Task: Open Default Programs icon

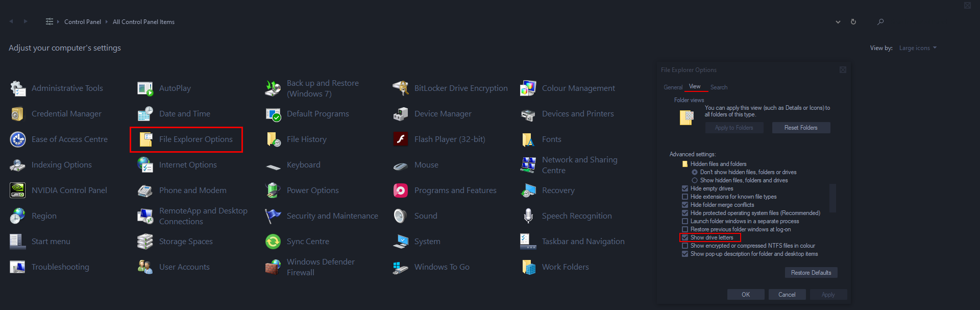Action: pyautogui.click(x=273, y=114)
